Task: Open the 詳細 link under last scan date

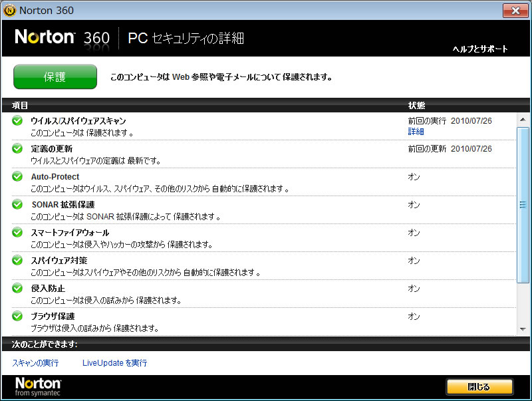Action: 416,132
